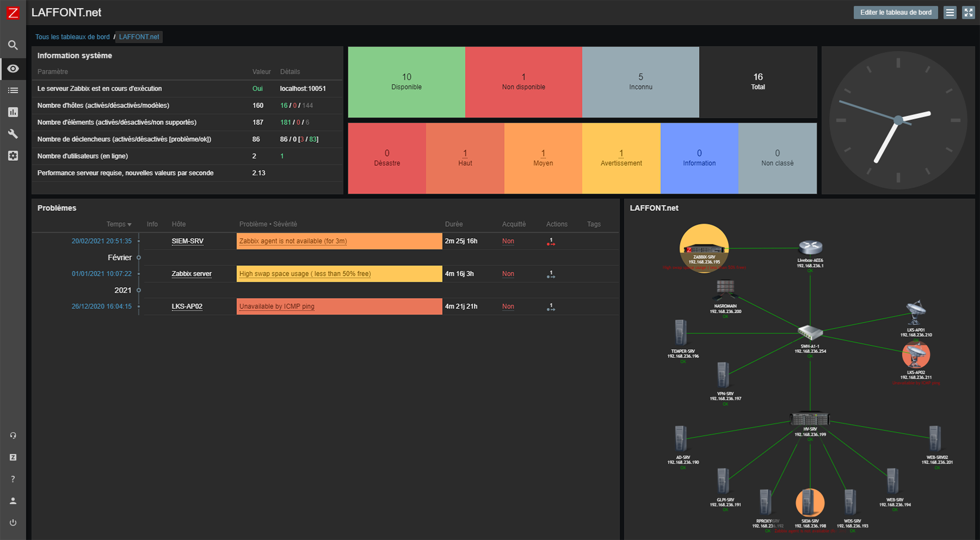980x540 pixels.
Task: Click actions icon for SIEM-SRV problem
Action: tap(551, 242)
